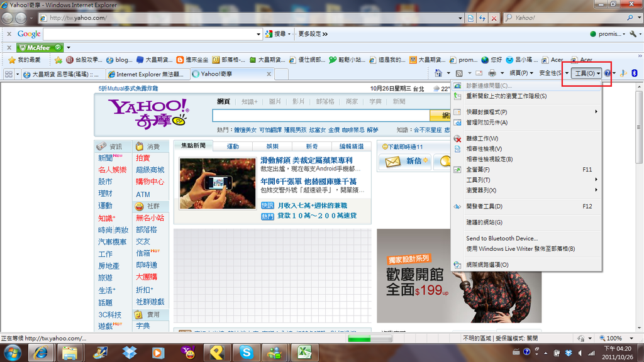This screenshot has height=362, width=644.
Task: Select 管理附加元件(A) menu item
Action: pyautogui.click(x=526, y=123)
